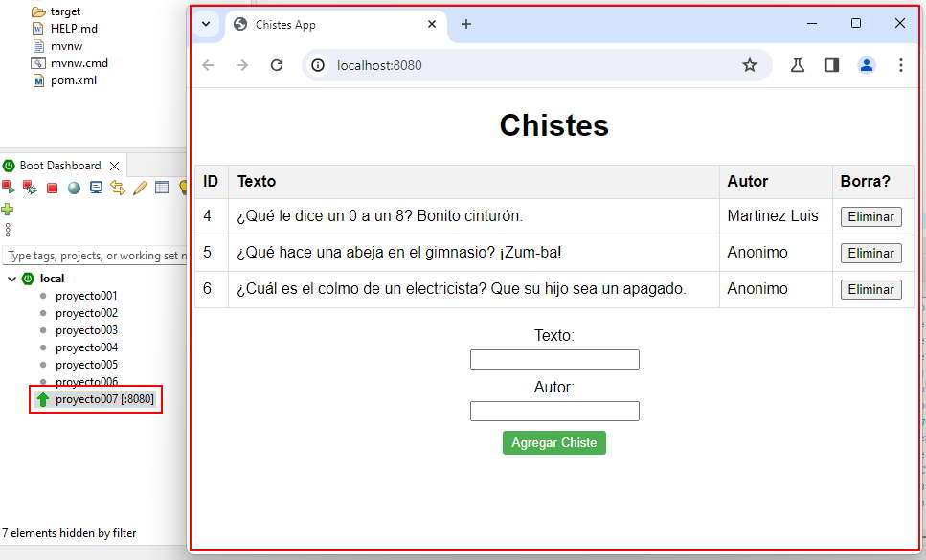The image size is (926, 560).
Task: Select proyecto003 in Boot Dashboard
Action: coord(86,330)
